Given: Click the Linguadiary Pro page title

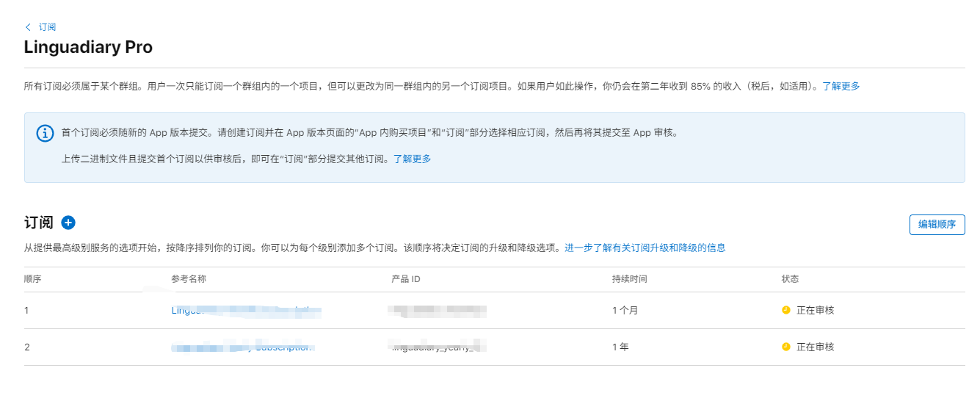Looking at the screenshot, I should [x=88, y=47].
